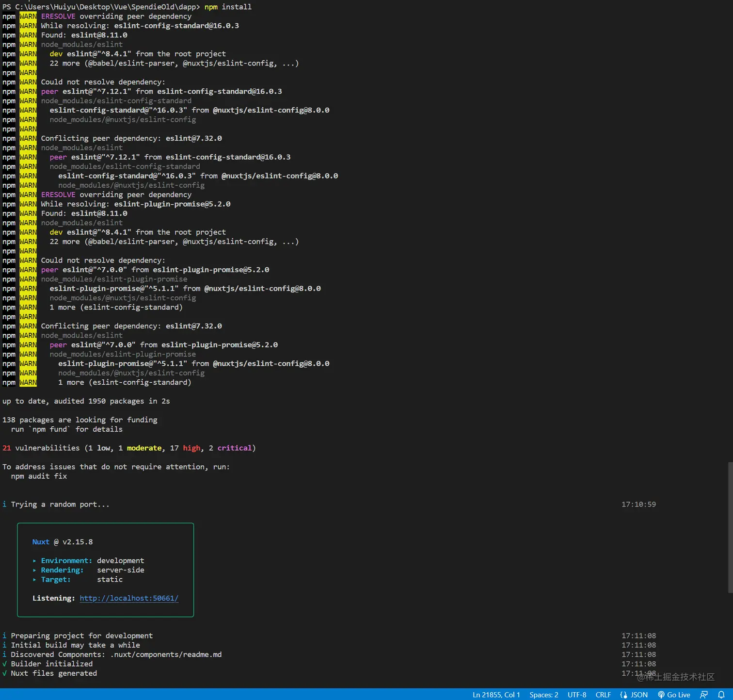This screenshot has width=733, height=700.
Task: Open notifications bell in status bar
Action: click(x=721, y=695)
